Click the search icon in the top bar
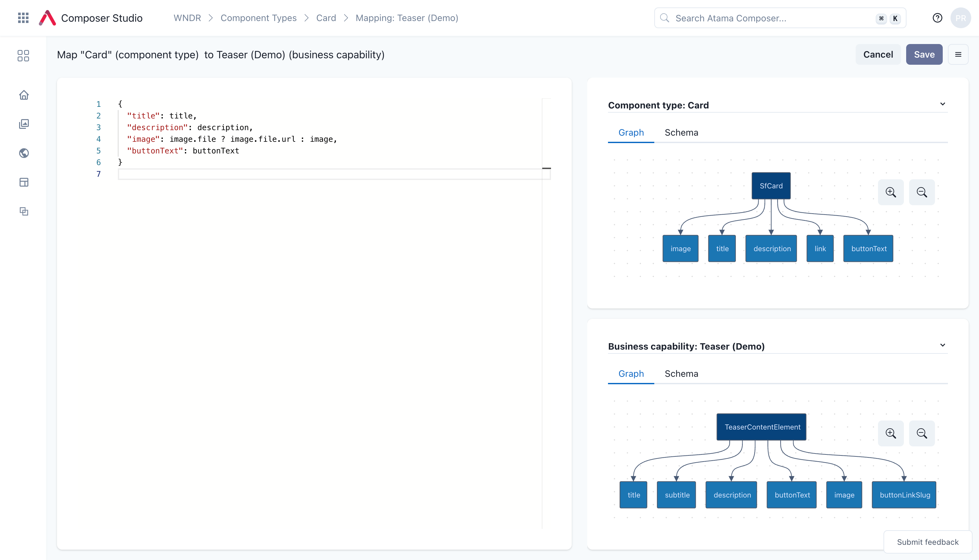Viewport: 979px width, 560px height. [665, 18]
